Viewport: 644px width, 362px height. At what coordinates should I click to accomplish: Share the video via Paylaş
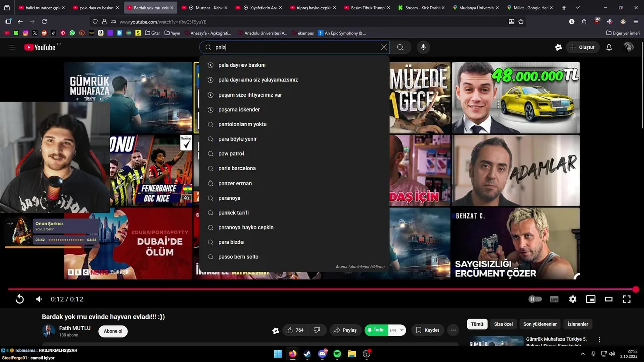tap(345, 330)
